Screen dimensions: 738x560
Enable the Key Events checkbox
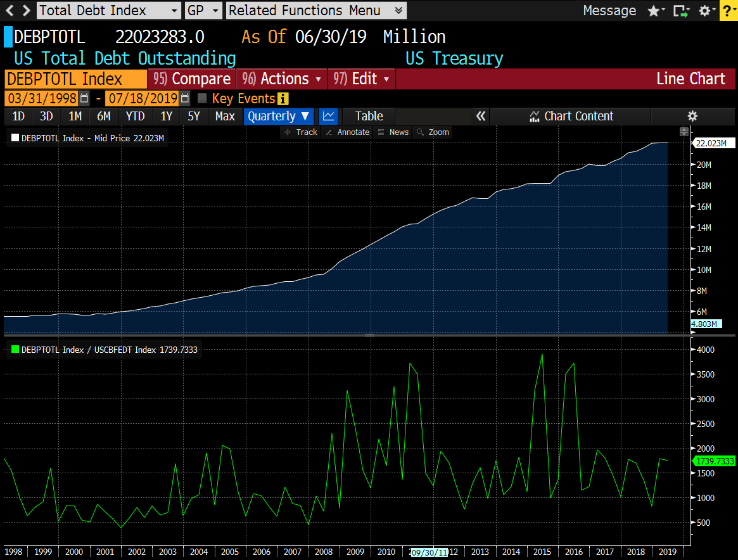[203, 98]
